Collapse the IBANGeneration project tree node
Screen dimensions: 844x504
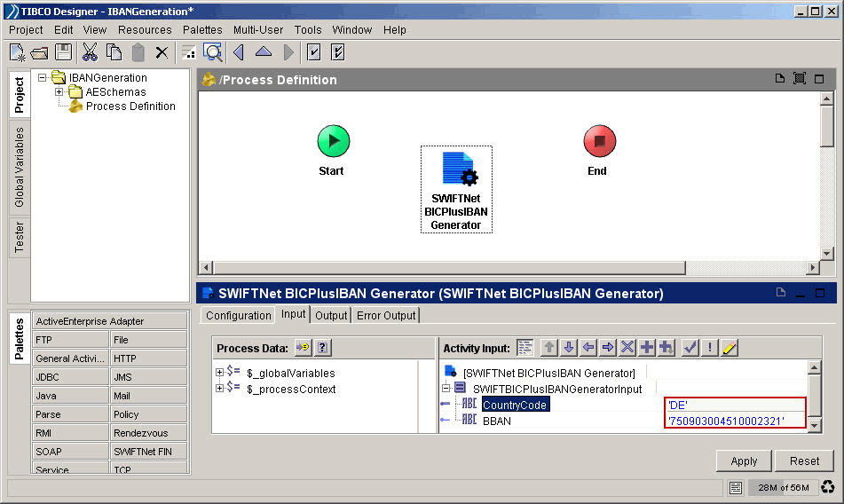(42, 77)
